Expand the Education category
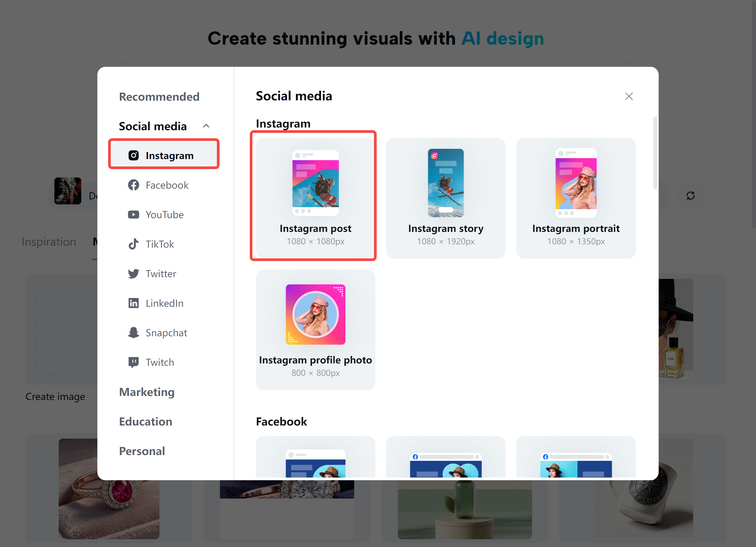 coord(146,421)
